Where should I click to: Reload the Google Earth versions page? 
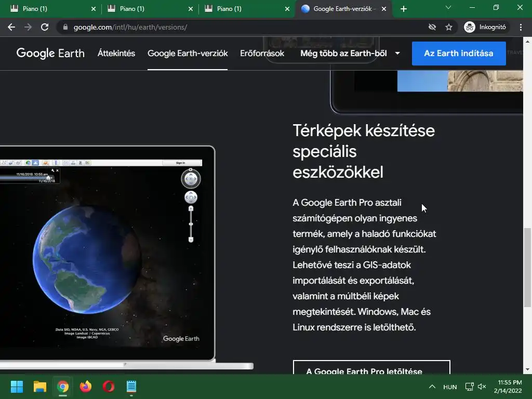(45, 27)
